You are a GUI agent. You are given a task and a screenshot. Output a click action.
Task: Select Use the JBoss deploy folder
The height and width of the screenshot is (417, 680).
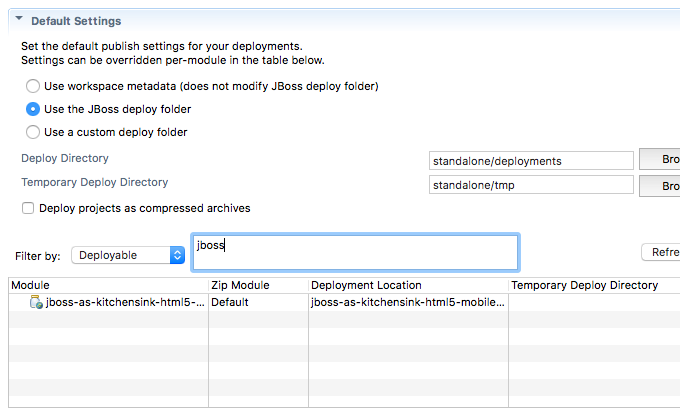pos(33,109)
